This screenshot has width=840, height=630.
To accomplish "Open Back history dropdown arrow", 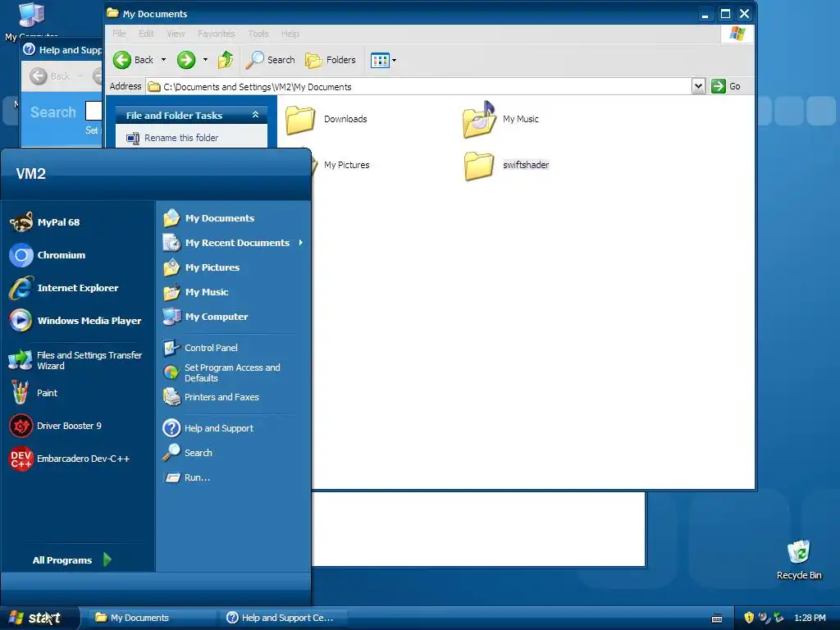I will point(163,60).
